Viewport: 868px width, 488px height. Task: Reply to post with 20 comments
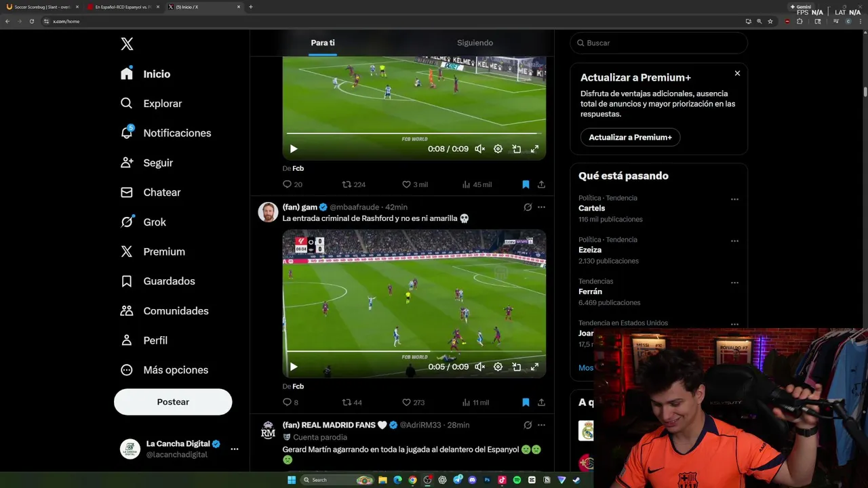(x=292, y=184)
